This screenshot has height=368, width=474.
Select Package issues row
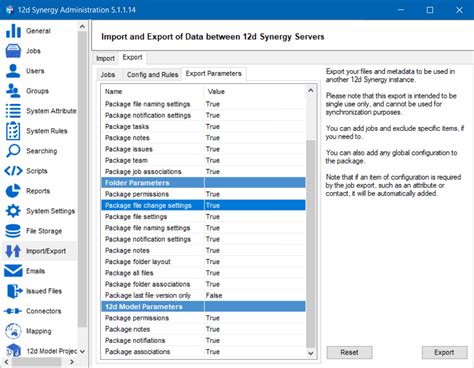click(x=203, y=149)
